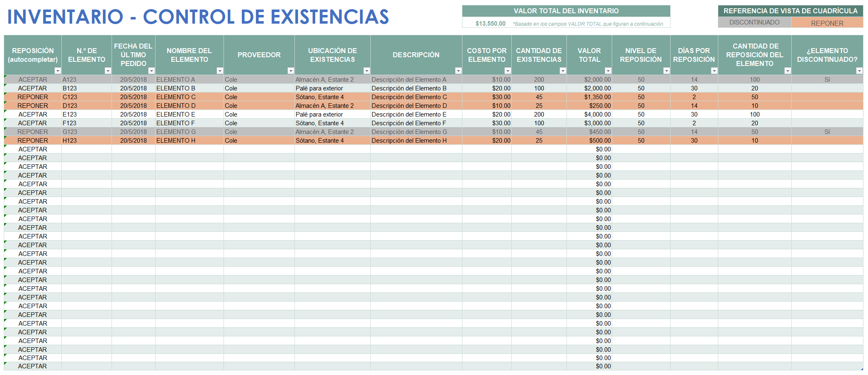Image resolution: width=868 pixels, height=375 pixels.
Task: Click the ELEMENTO C name cell
Action: (x=190, y=97)
